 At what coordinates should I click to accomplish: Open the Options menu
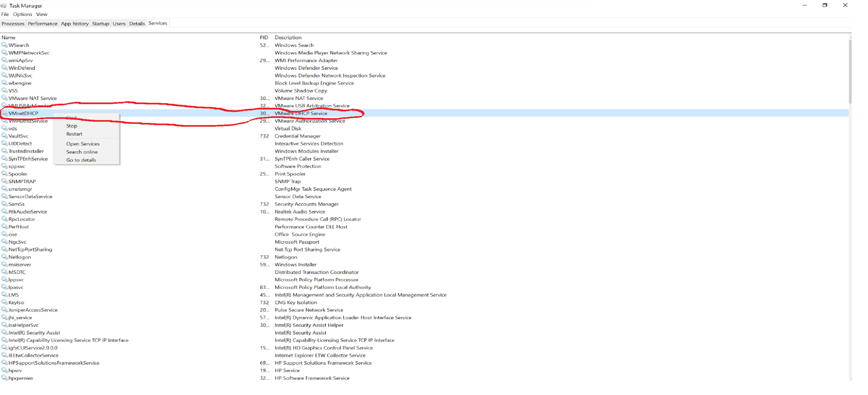coord(23,14)
